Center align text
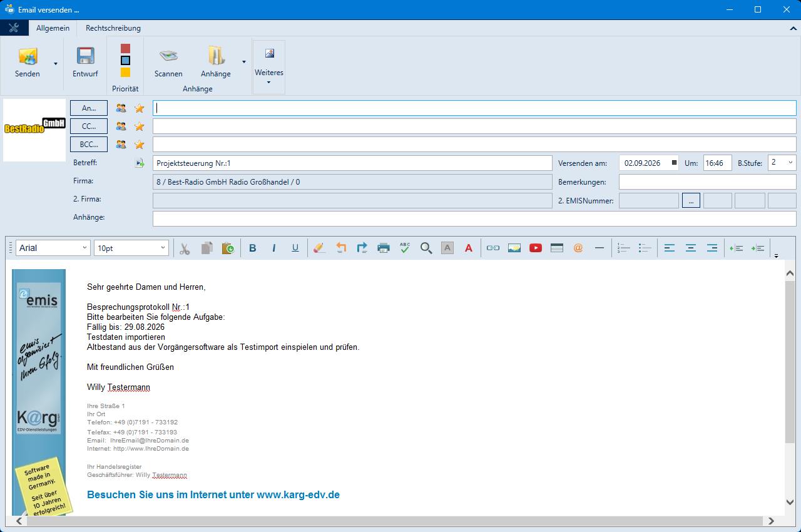The width and height of the screenshot is (801, 532). pyautogui.click(x=691, y=248)
